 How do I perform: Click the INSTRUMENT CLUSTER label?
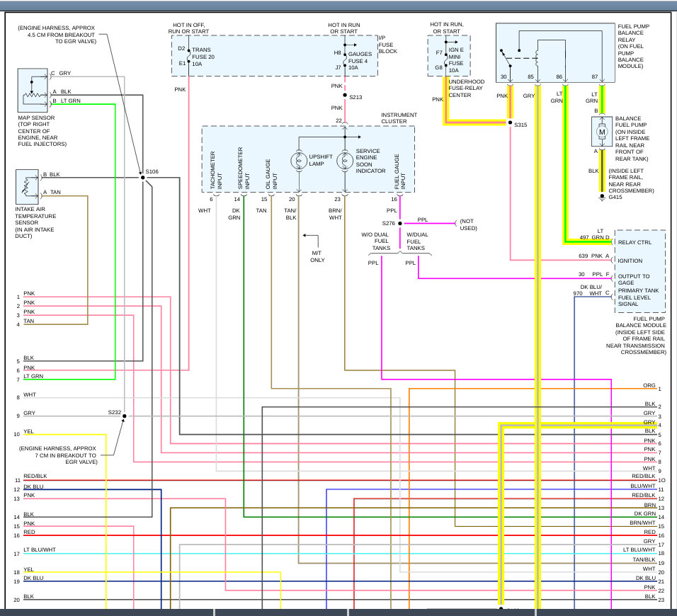tap(399, 118)
